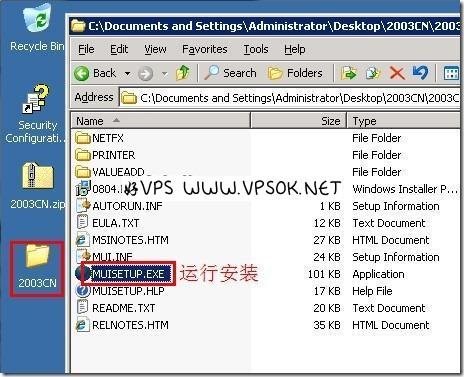Open the Favorites menu

click(x=205, y=49)
